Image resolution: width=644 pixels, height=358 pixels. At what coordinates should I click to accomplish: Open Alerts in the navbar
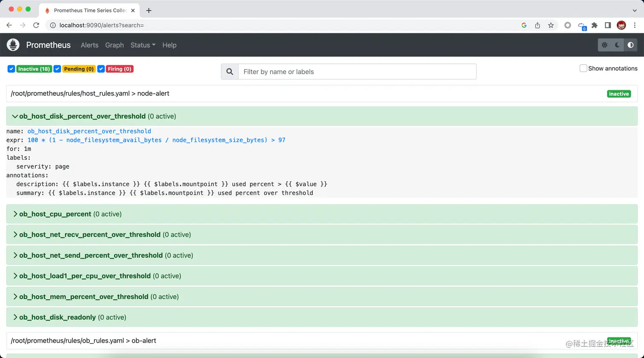click(x=89, y=45)
